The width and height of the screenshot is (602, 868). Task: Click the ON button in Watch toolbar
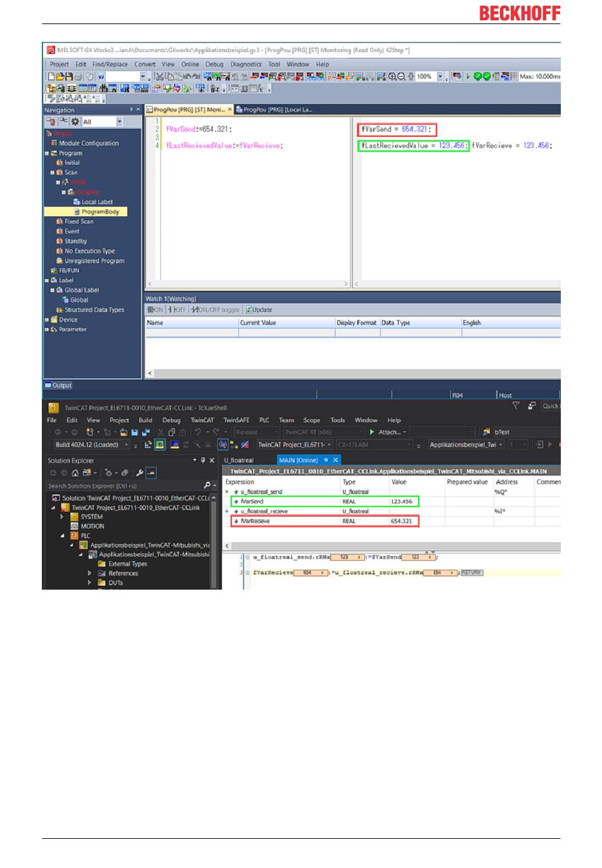155,309
